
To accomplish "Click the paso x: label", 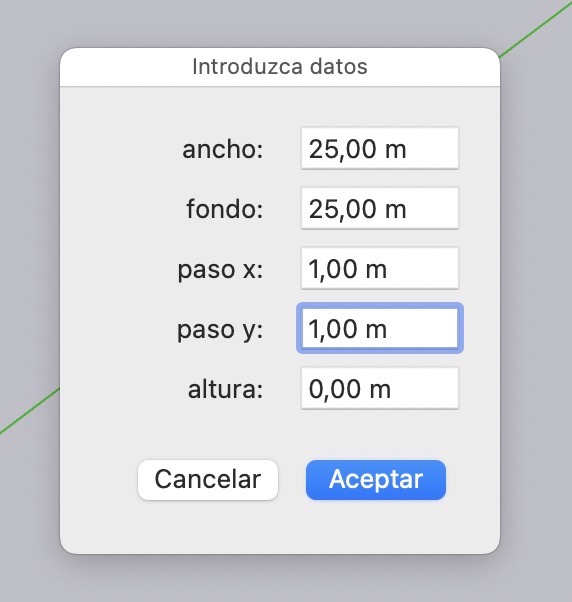I will click(220, 269).
